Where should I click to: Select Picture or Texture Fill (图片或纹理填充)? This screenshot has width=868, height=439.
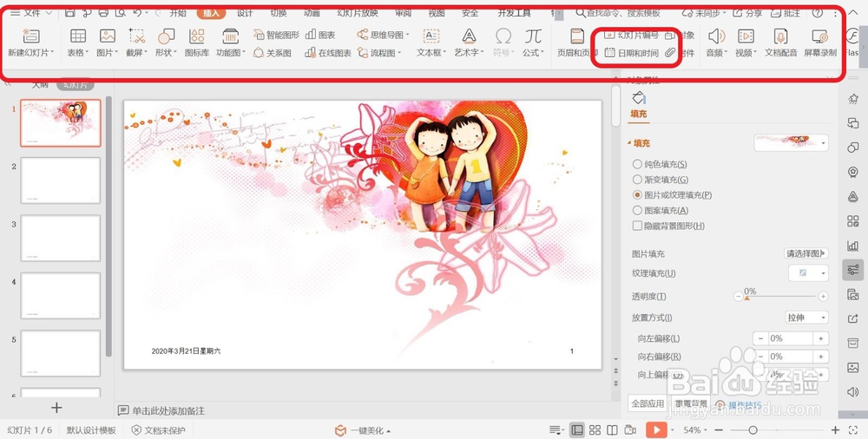click(x=637, y=195)
